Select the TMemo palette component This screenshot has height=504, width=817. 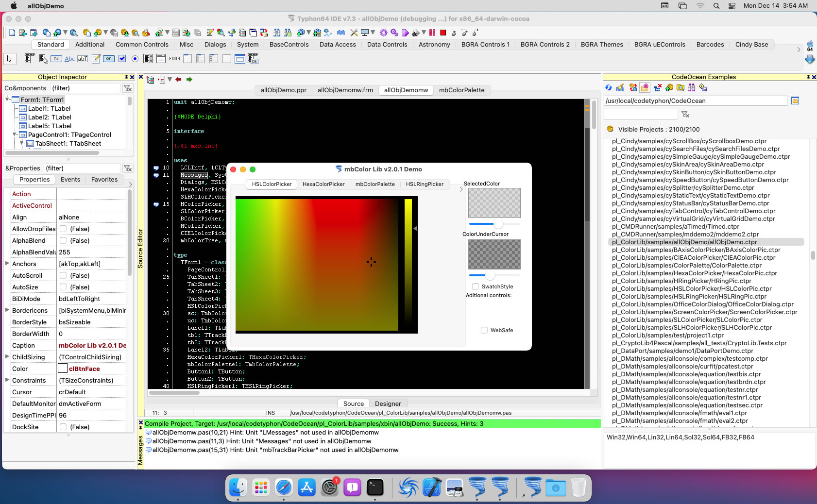tap(96, 59)
